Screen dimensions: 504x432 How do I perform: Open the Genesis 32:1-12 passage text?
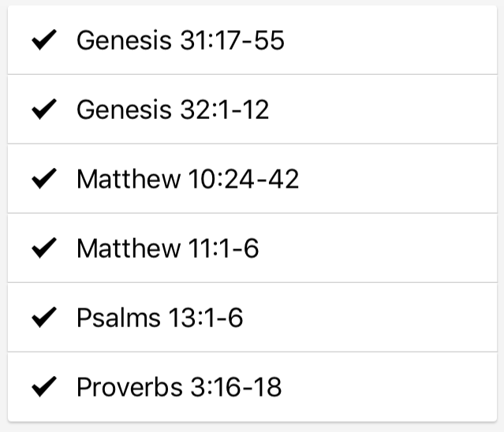tap(173, 110)
